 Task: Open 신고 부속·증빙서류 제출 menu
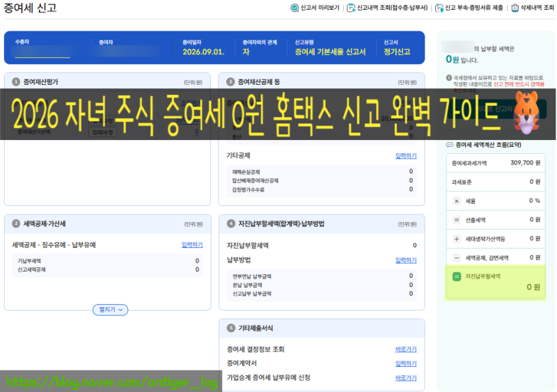469,8
